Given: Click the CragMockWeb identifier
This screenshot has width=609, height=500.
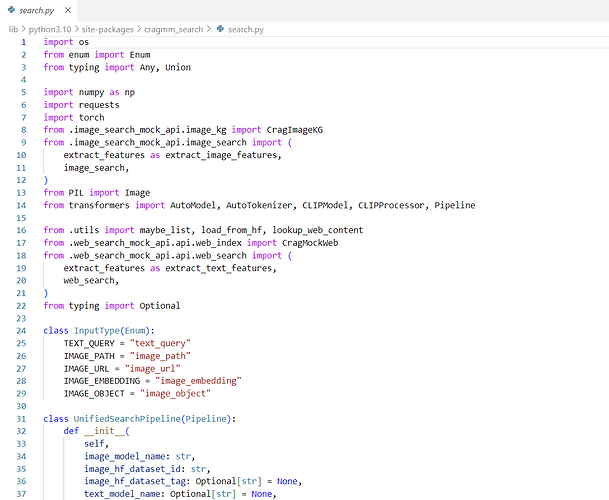Looking at the screenshot, I should point(310,243).
